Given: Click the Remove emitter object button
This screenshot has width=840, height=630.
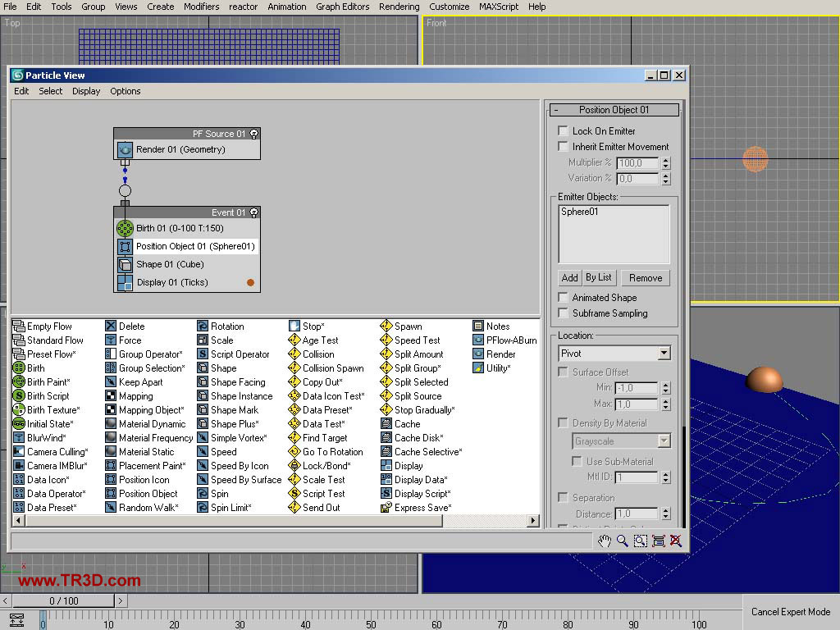Looking at the screenshot, I should pos(645,278).
